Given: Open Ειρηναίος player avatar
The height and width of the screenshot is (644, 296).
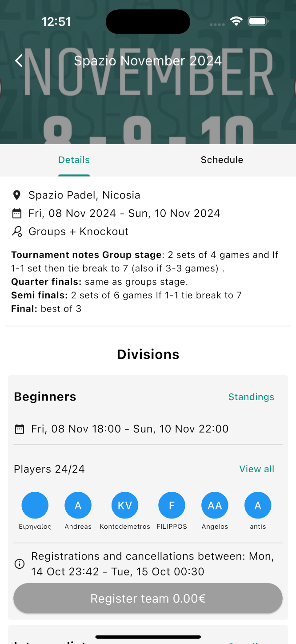Looking at the screenshot, I should click(x=35, y=505).
